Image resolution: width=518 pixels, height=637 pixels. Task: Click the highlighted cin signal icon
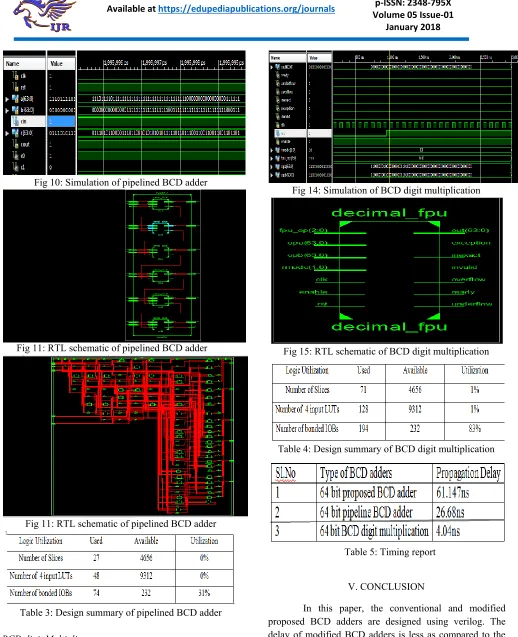(16, 121)
